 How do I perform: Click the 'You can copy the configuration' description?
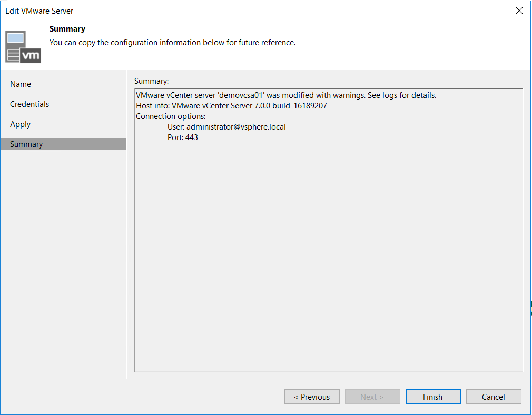[172, 43]
